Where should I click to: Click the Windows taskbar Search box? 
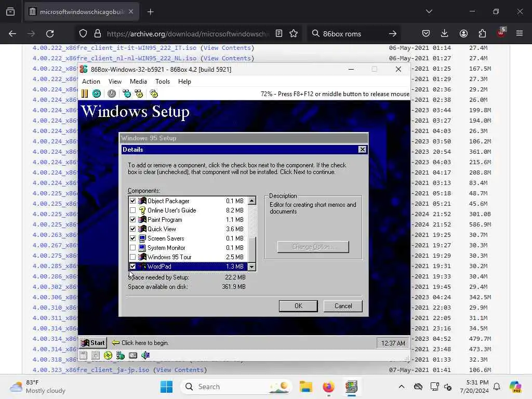coord(236,387)
